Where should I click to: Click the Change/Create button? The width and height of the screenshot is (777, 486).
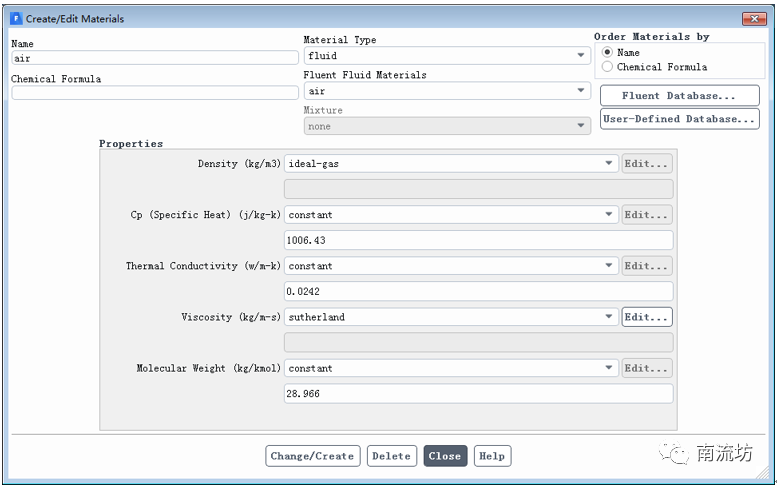coord(312,456)
